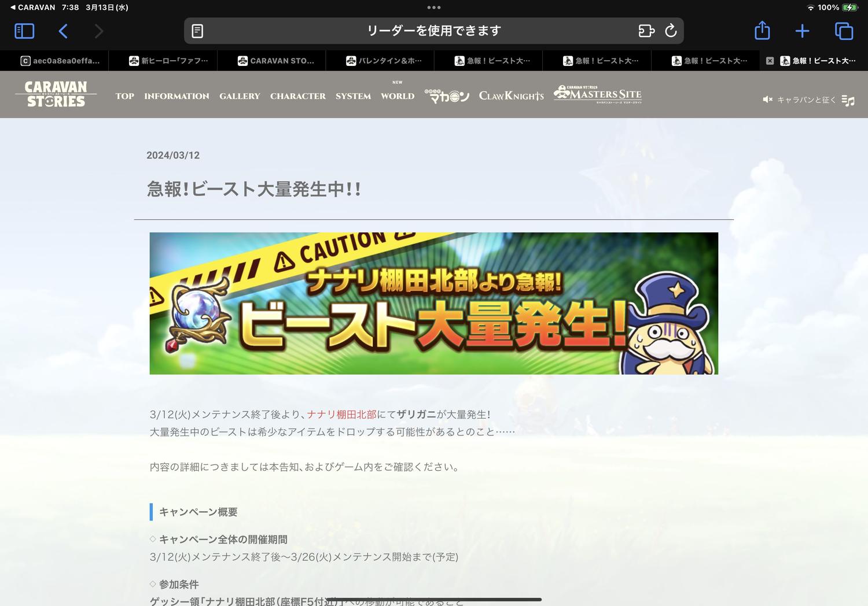The height and width of the screenshot is (606, 868).
Task: Open the Reader view icon
Action: pyautogui.click(x=197, y=31)
